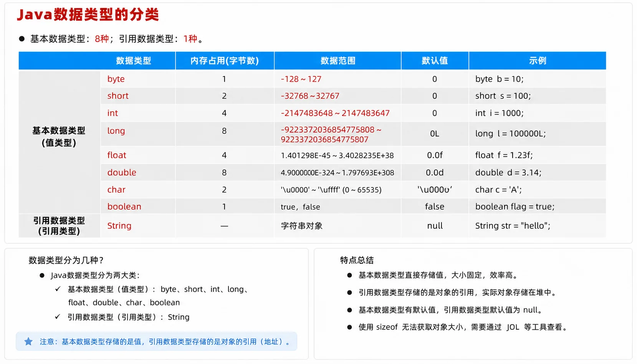Click the '数据范围' column header

(338, 61)
